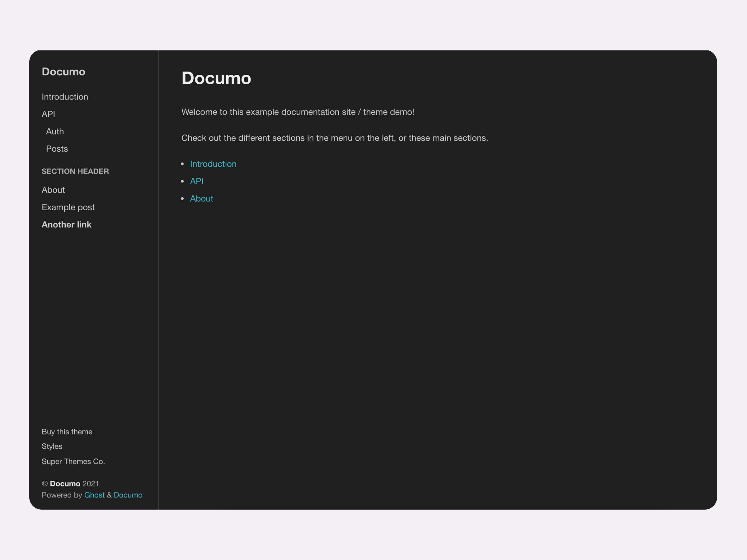The image size is (747, 560).
Task: Click the bold Another link item
Action: tap(67, 225)
